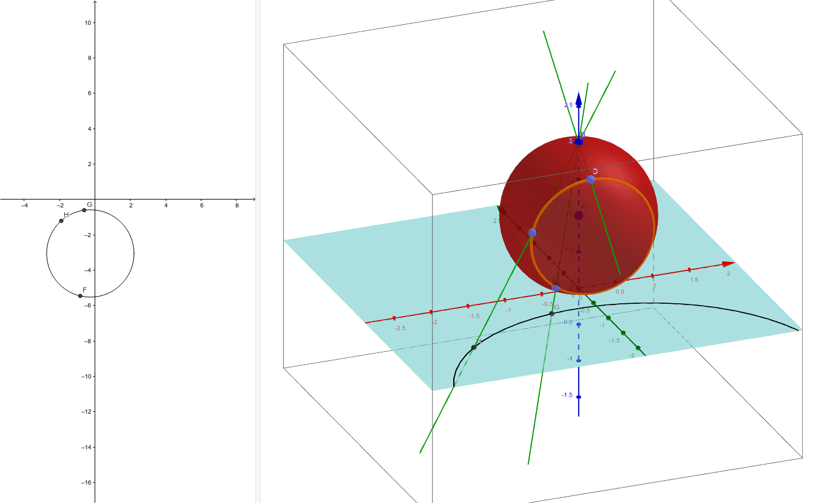Click label −1.5 on the blue z-axis
The width and height of the screenshot is (827, 504).
click(567, 395)
